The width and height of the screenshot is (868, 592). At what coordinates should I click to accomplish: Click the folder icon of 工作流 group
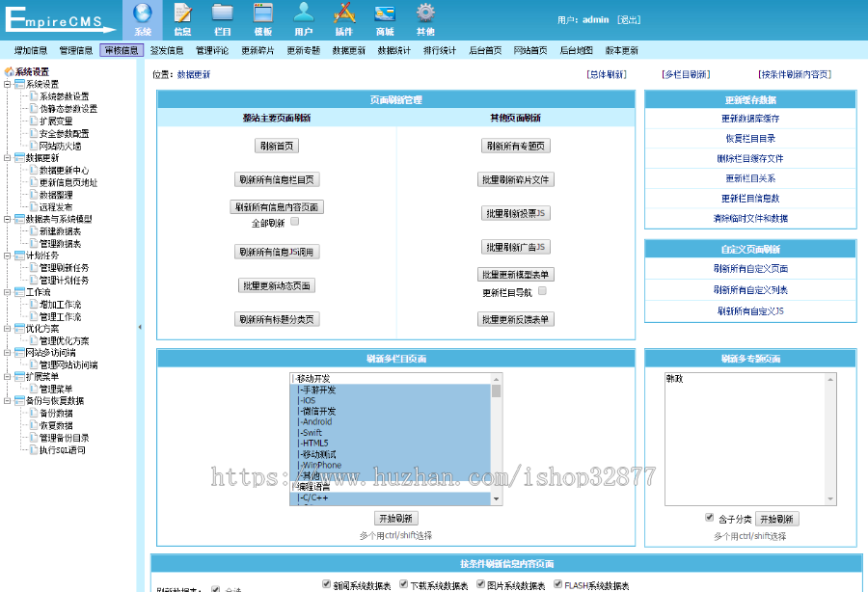point(19,291)
